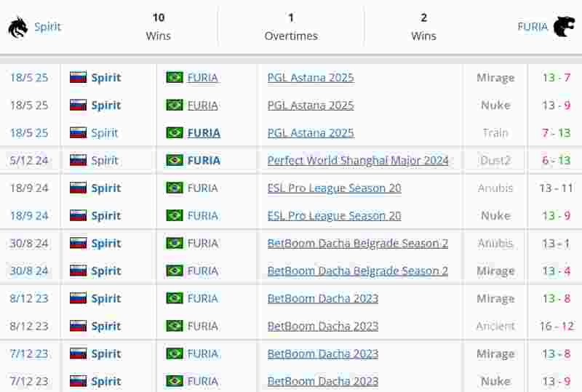Open BetBoom Dacha Belgrade Season 2 Mirage match

(357, 271)
